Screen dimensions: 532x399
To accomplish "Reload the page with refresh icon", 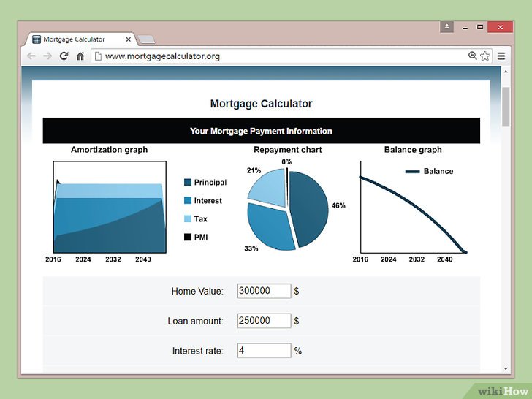I will [64, 56].
